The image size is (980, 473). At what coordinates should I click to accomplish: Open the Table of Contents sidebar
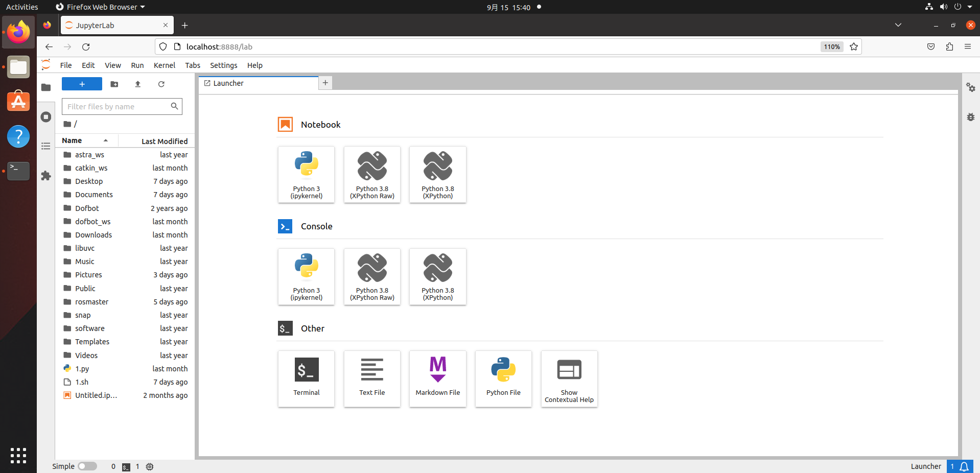tap(46, 147)
